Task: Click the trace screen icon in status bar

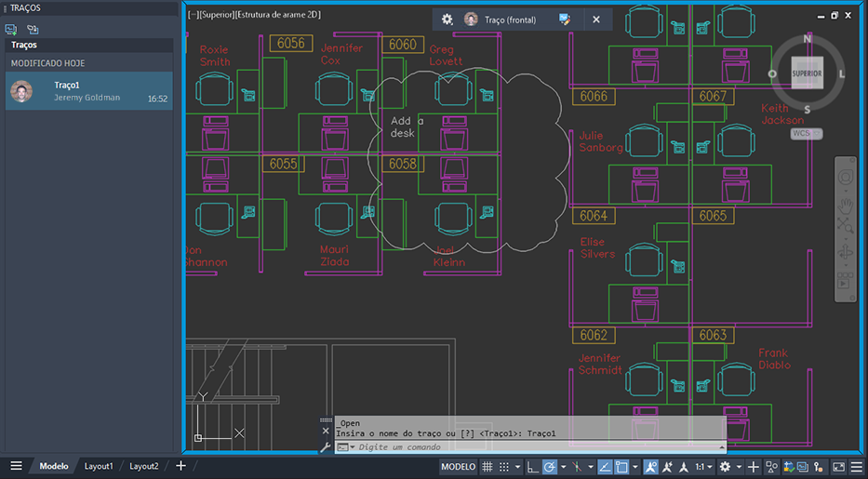Action: point(802,467)
